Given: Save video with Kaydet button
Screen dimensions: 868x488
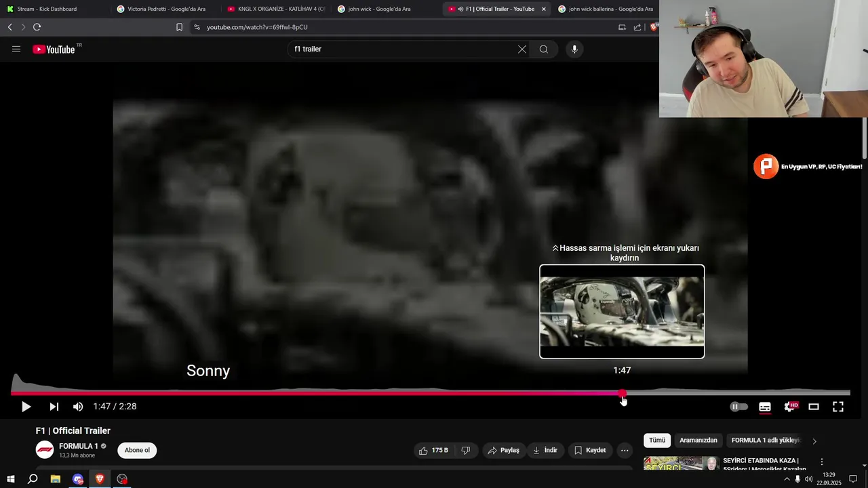Looking at the screenshot, I should (x=590, y=450).
